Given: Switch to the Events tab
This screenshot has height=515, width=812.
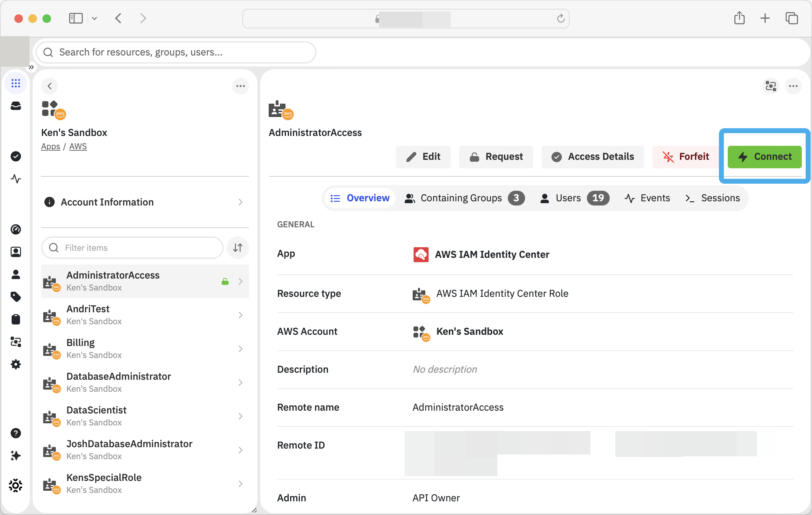Looking at the screenshot, I should (x=647, y=198).
